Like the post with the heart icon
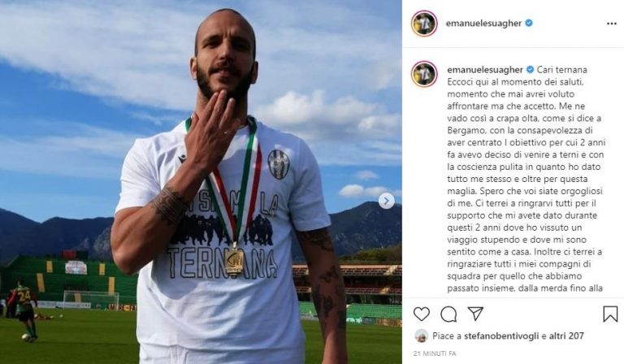Image resolution: width=624 pixels, height=364 pixels. 422,314
